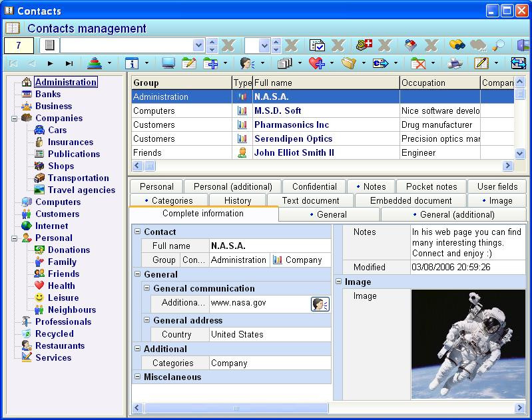Click the blue swap arrows icon
This screenshot has width=532, height=420.
click(519, 63)
